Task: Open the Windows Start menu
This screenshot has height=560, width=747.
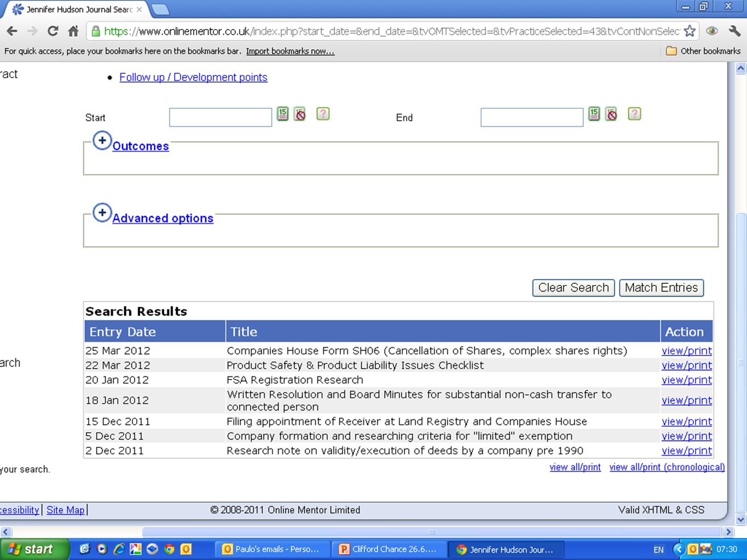Action: tap(35, 549)
